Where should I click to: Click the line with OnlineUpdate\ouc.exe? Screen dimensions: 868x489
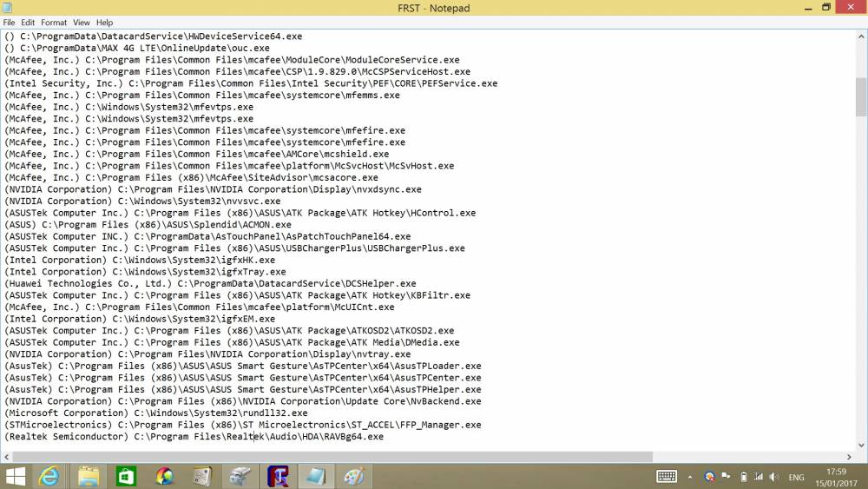tap(137, 48)
